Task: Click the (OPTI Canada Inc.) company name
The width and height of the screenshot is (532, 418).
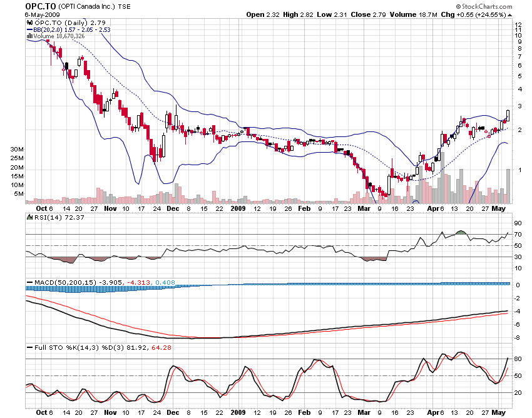Action: click(86, 7)
